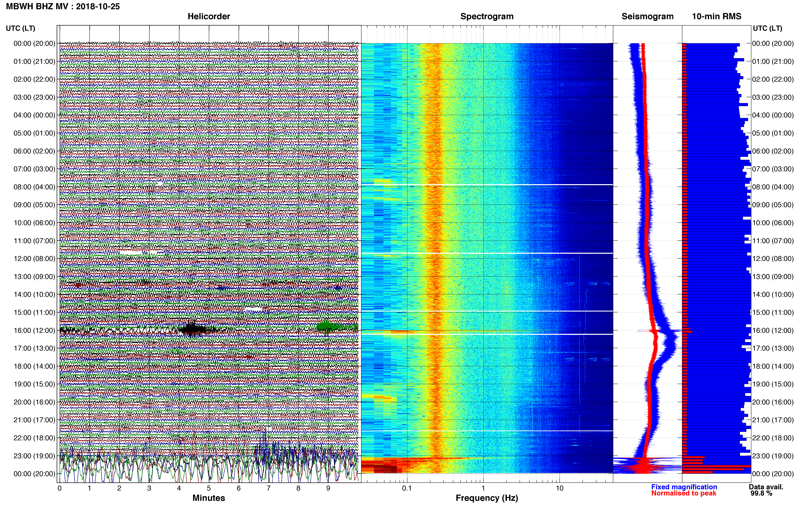812x508 pixels.
Task: Click the '99.8 %' availability value
Action: 761,493
